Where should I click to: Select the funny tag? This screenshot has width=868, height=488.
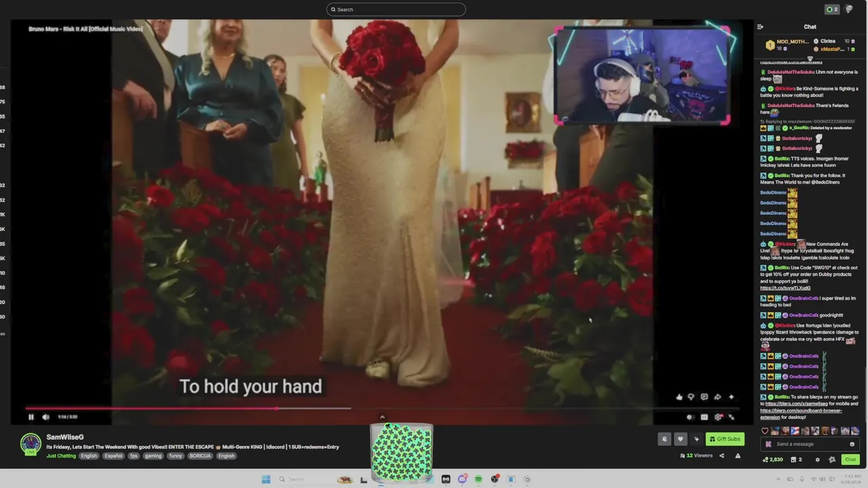pos(176,456)
